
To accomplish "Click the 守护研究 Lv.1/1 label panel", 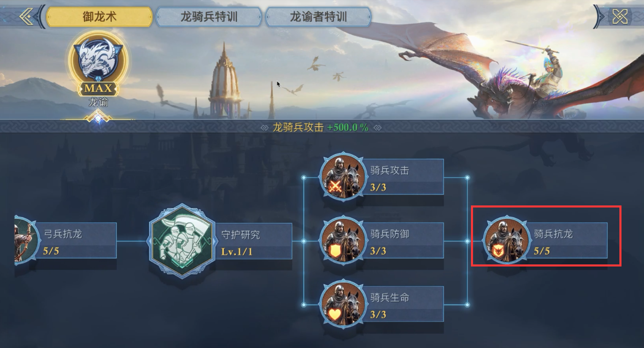I will click(253, 241).
